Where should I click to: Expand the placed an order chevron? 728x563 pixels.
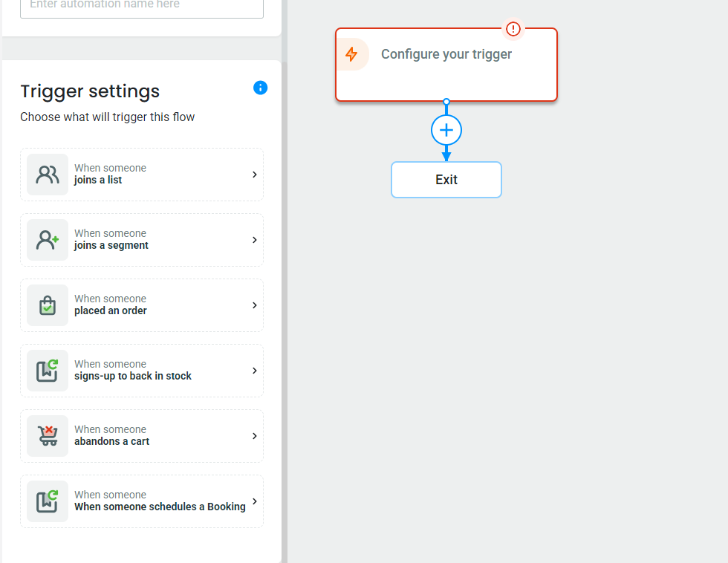(x=254, y=305)
